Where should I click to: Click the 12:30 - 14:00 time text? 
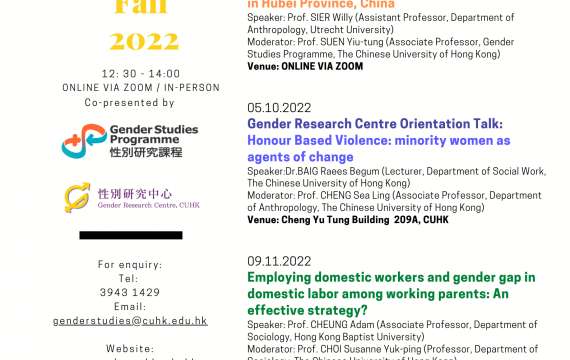pyautogui.click(x=141, y=74)
